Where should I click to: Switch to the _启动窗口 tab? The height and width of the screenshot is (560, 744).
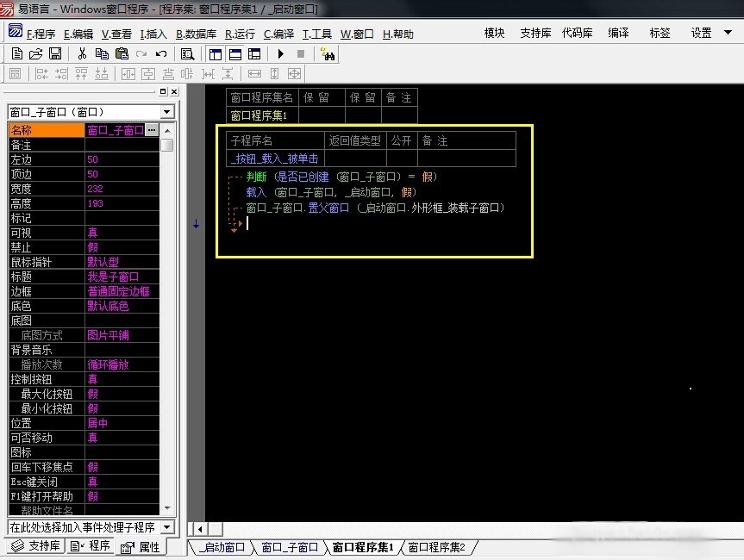221,547
